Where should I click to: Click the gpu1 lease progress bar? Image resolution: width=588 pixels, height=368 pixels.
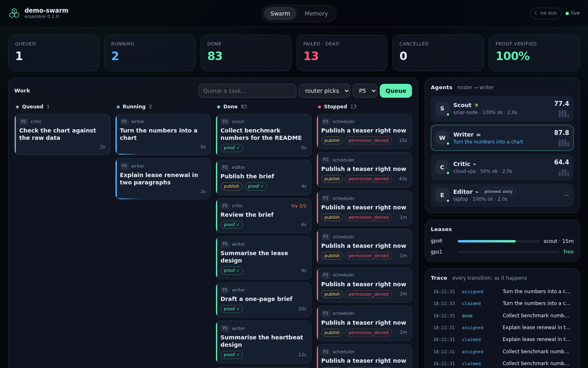[x=508, y=252]
